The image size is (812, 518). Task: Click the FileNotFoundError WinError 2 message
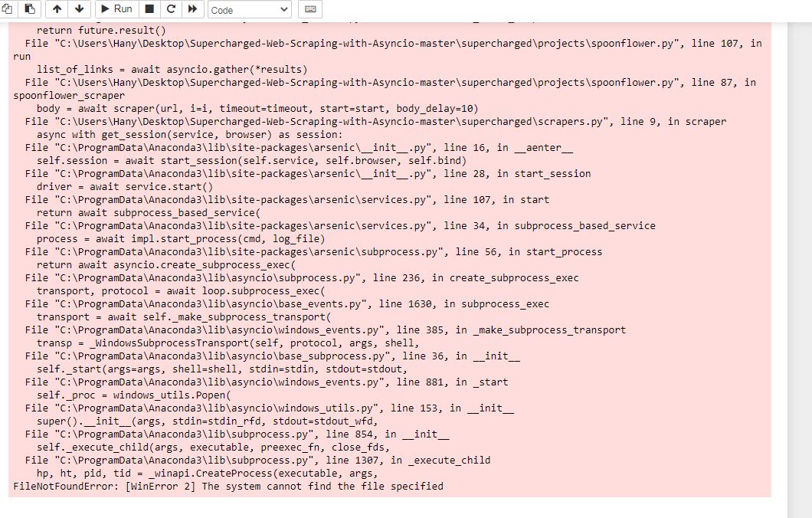(x=228, y=487)
